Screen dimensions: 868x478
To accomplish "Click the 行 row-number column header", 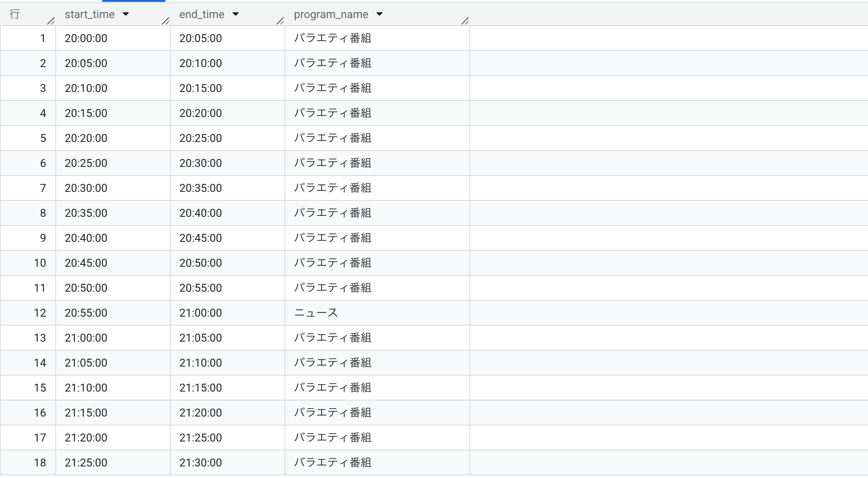I will (15, 14).
